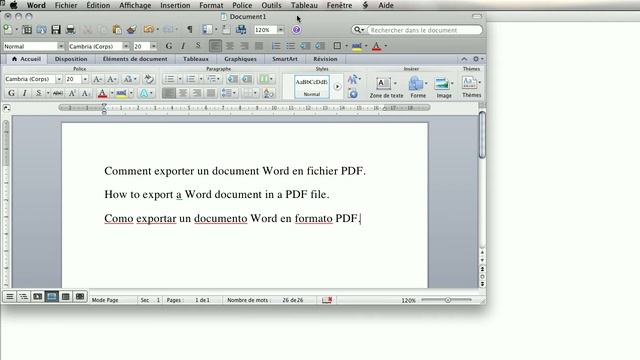Open the 120% zoom dropdown
This screenshot has width=640, height=360.
click(280, 30)
